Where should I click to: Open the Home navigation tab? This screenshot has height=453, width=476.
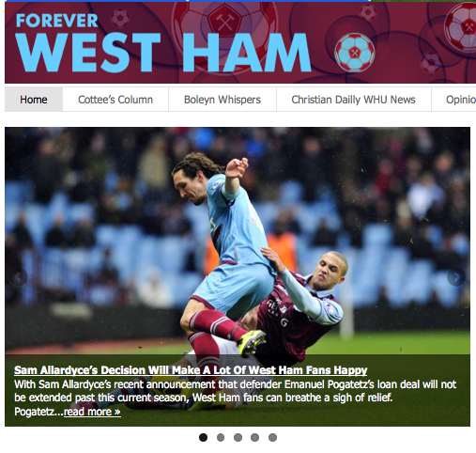tap(34, 100)
